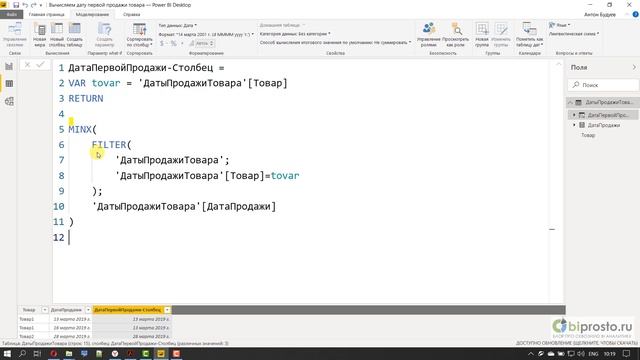The height and width of the screenshot is (360, 640).
Task: Cancel formula with X icon
Action: [x=27, y=64]
